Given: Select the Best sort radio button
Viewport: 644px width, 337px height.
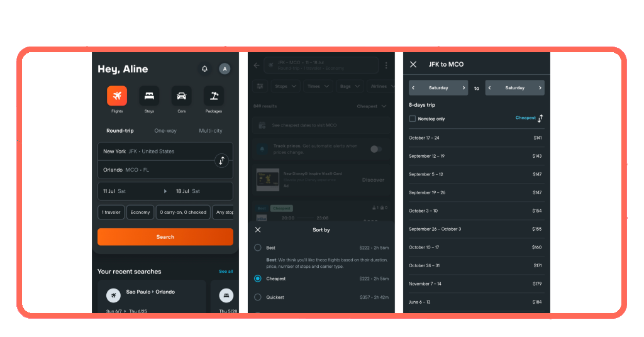Looking at the screenshot, I should [257, 248].
